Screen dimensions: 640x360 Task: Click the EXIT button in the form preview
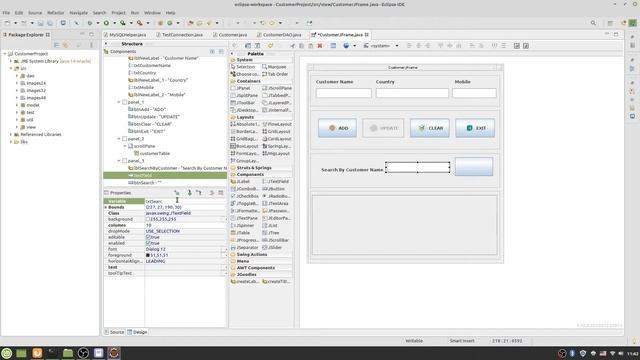point(475,128)
